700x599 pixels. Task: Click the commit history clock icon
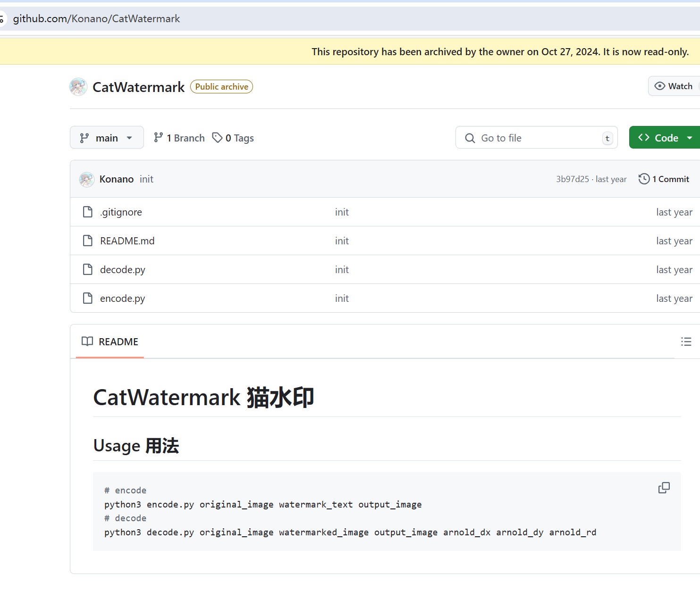(644, 179)
